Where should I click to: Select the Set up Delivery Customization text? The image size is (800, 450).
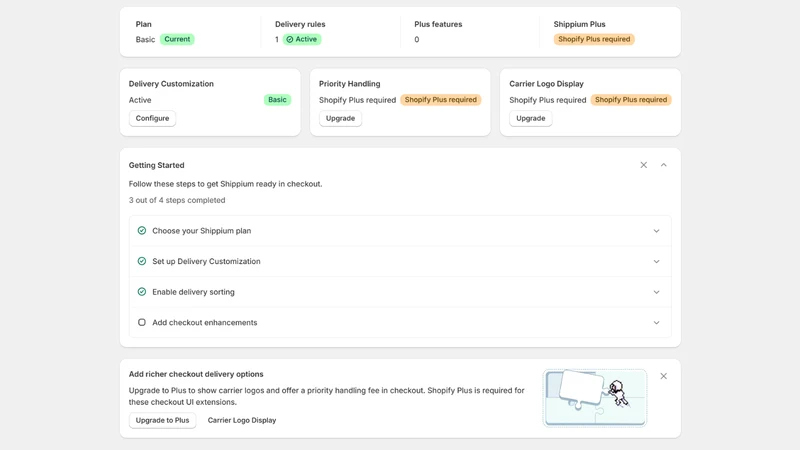[x=206, y=261]
